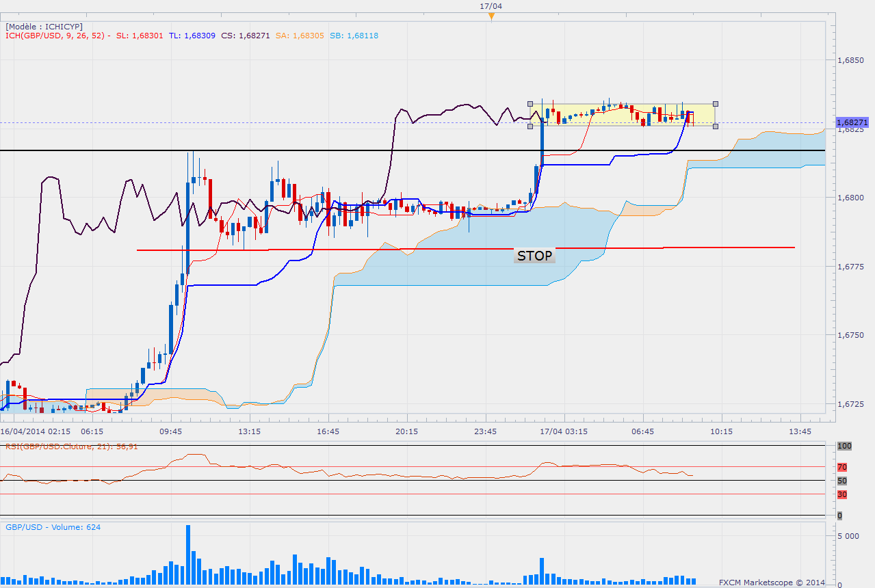This screenshot has width=875, height=588.
Task: Click the RSI 70 level label
Action: (x=842, y=467)
